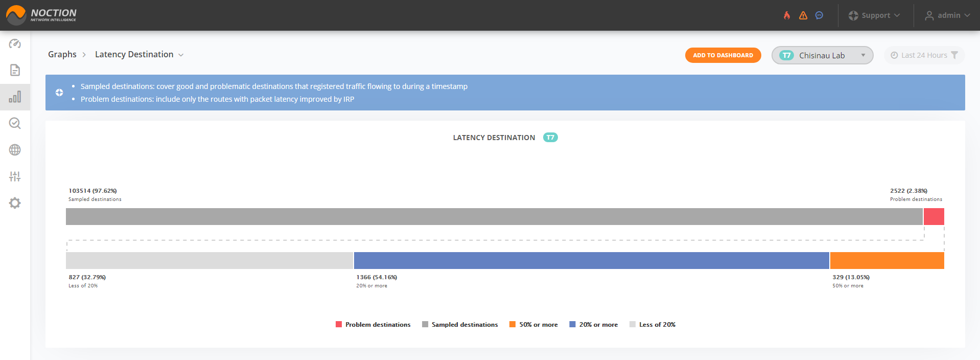Toggle Sampled destinations legend entry
Screen dimensions: 980x360
coord(460,325)
